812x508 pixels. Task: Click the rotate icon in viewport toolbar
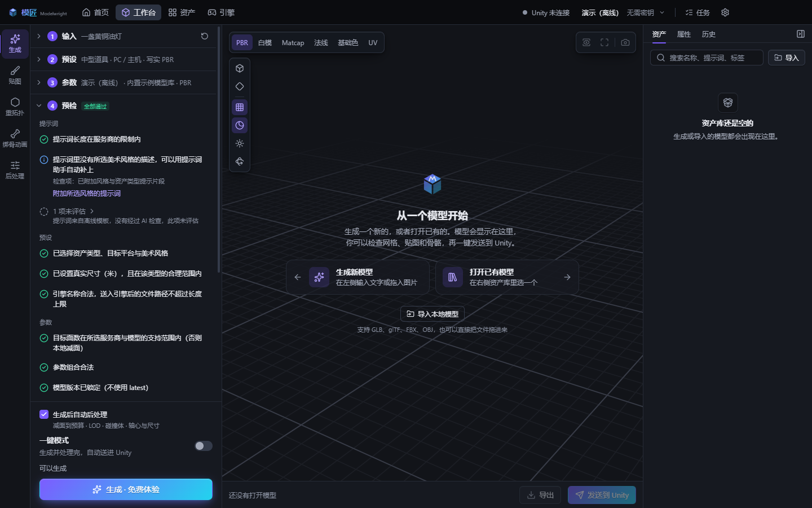[240, 161]
